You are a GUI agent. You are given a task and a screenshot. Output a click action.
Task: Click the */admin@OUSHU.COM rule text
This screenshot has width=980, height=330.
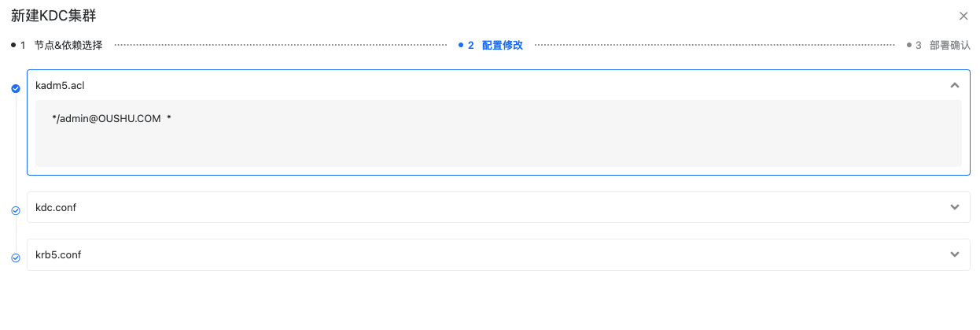click(x=106, y=118)
